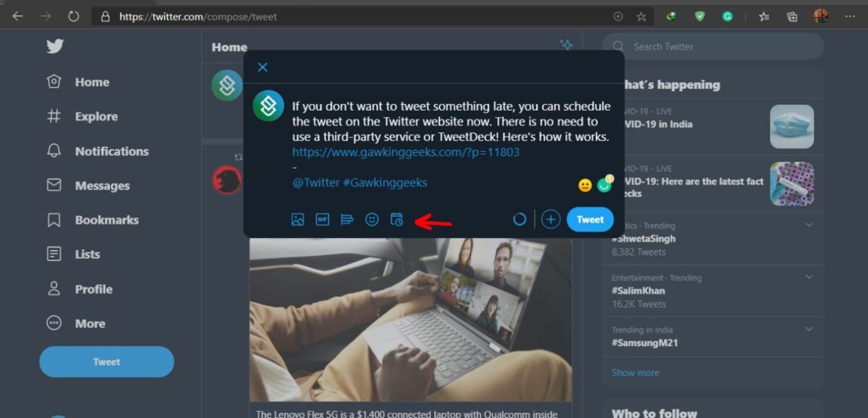Expand options for the #SalimKhan trend
Image resolution: width=868 pixels, height=418 pixels.
coord(809,277)
